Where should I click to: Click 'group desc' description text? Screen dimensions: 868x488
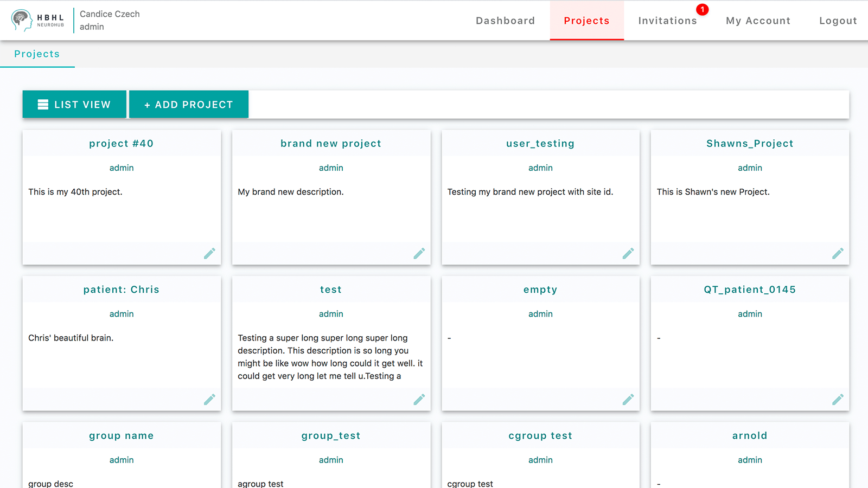pos(50,483)
